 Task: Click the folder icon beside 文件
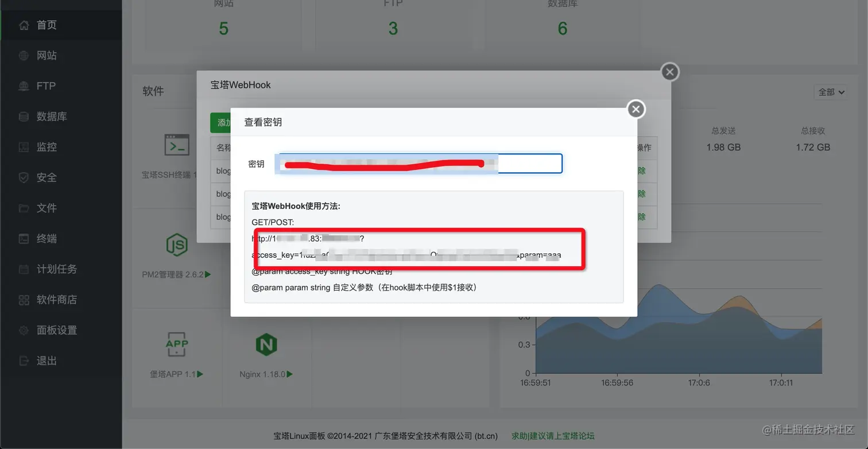click(x=24, y=208)
